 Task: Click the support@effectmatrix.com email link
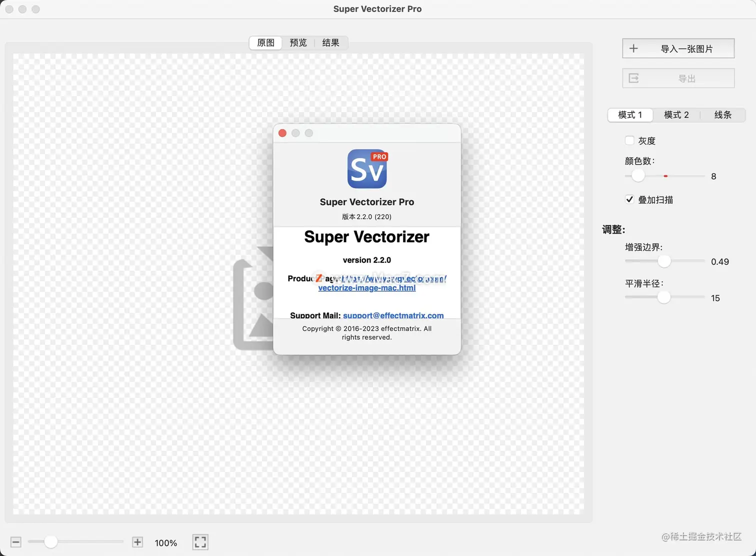(393, 315)
